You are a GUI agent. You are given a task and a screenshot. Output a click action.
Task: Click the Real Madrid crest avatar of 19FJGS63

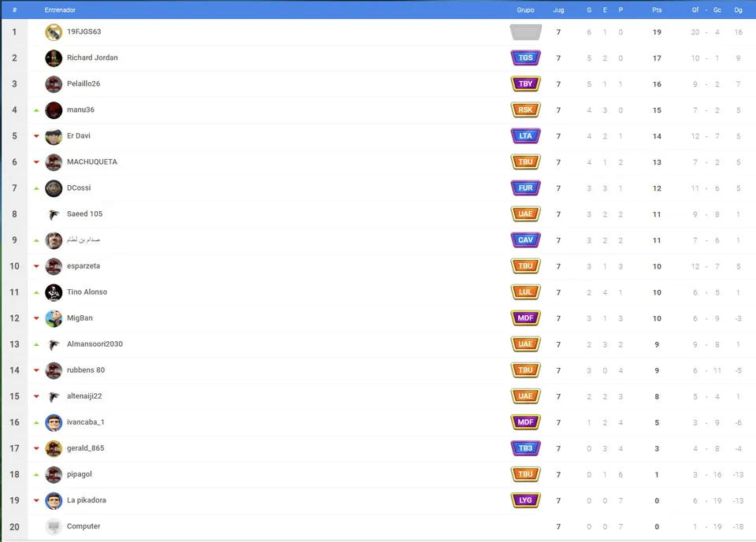point(54,32)
